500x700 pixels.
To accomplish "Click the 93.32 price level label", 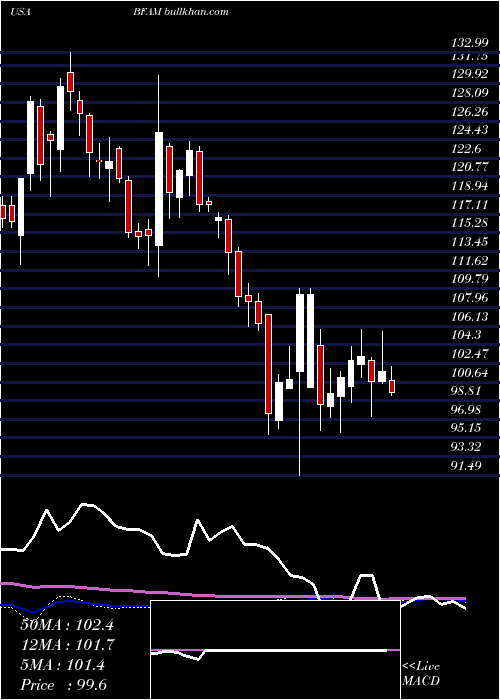I will 467,447.
